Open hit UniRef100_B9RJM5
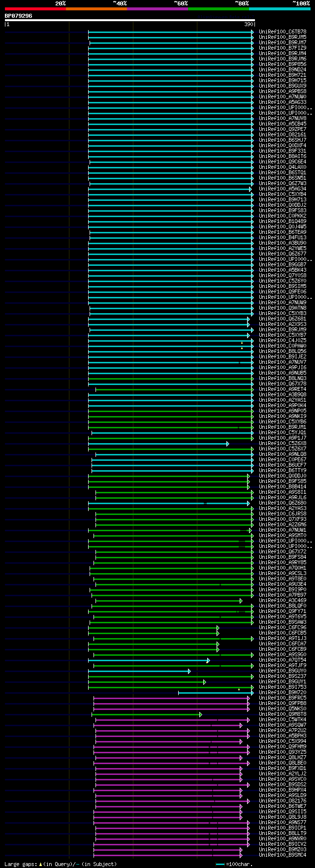This screenshot has height=868, width=315. (x=283, y=37)
